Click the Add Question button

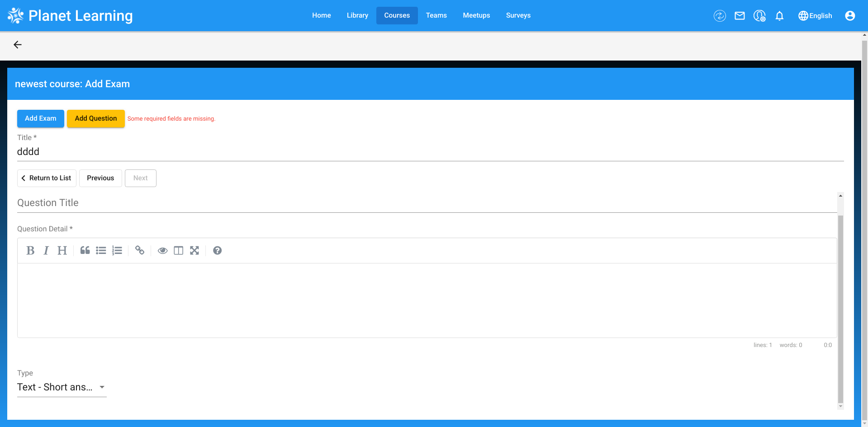point(95,118)
